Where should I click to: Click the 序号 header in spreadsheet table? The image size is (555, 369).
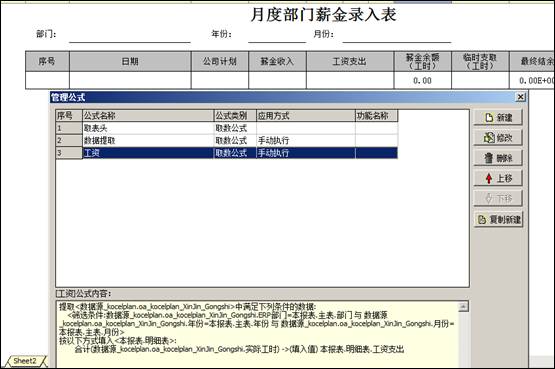pyautogui.click(x=47, y=61)
